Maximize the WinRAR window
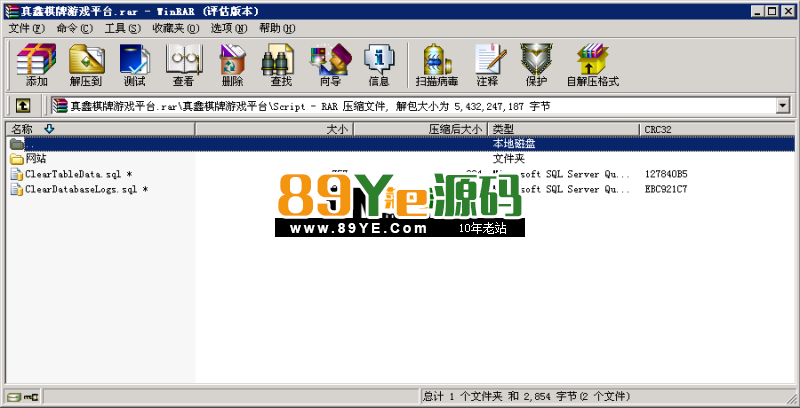The height and width of the screenshot is (408, 800). 772,11
